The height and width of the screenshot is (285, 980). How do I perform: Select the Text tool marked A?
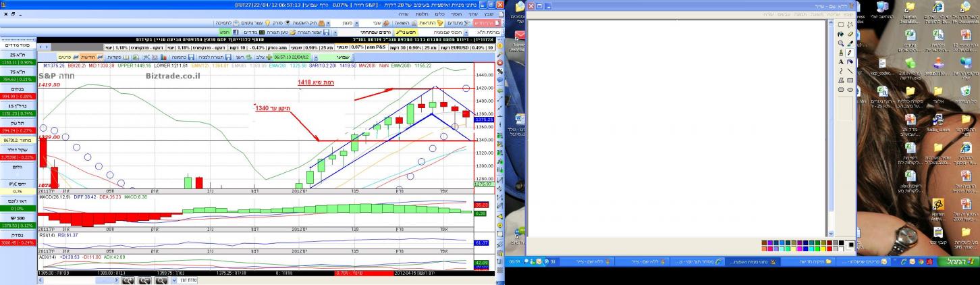[x=841, y=62]
